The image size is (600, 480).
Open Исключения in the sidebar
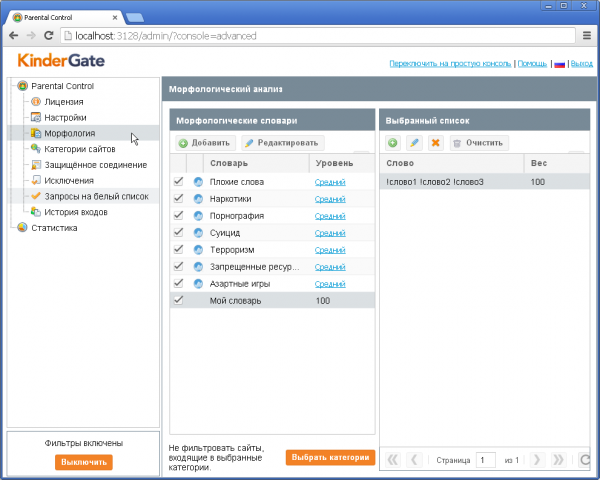tap(69, 181)
